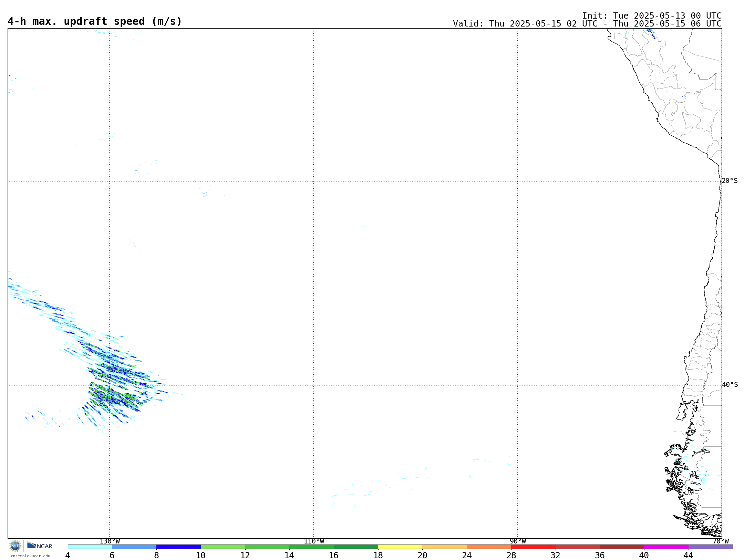Click the 40°S latitude label
Screen dimensions: 744x560
[x=730, y=385]
